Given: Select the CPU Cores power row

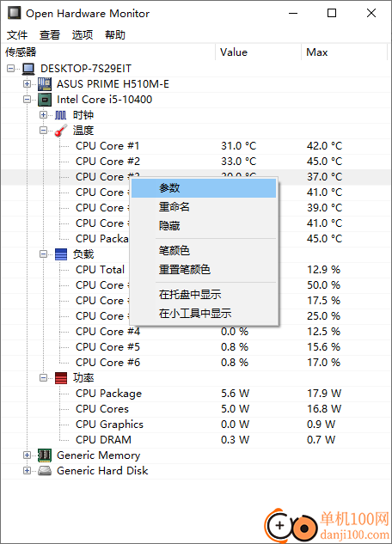Looking at the screenshot, I should point(196,409).
